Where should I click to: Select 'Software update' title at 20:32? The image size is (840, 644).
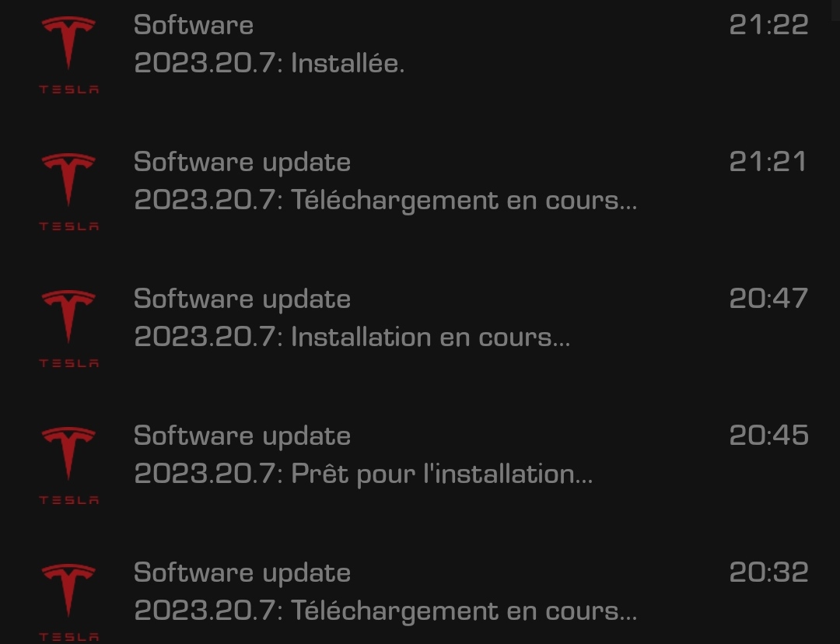coord(242,572)
